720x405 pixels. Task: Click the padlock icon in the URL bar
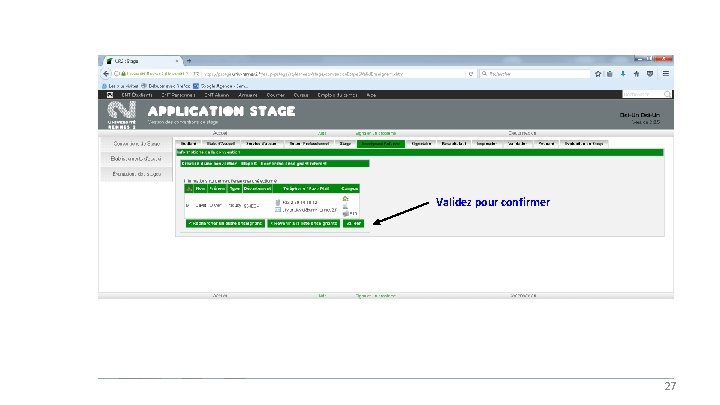pos(123,73)
